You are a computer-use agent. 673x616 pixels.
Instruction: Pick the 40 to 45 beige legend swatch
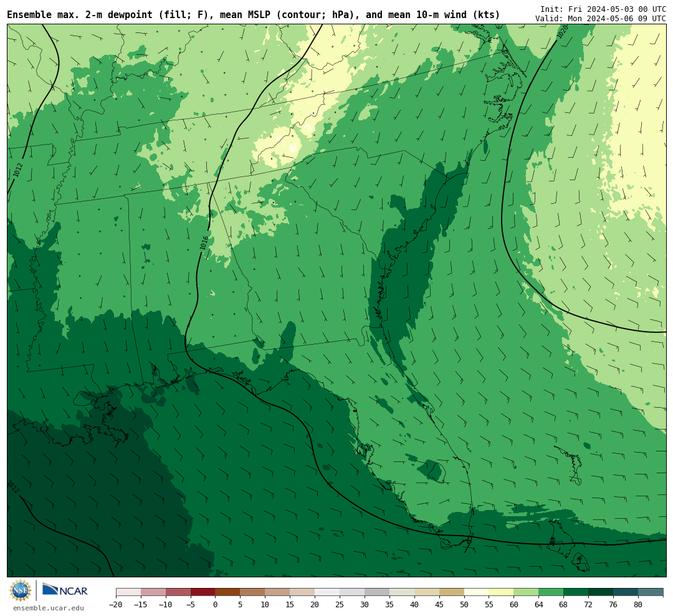(x=427, y=592)
